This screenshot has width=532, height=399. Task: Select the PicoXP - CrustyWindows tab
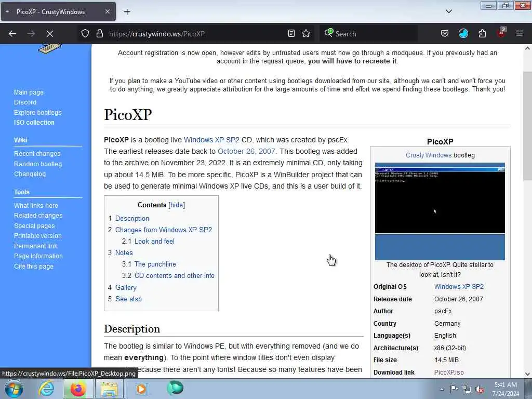[x=58, y=11]
